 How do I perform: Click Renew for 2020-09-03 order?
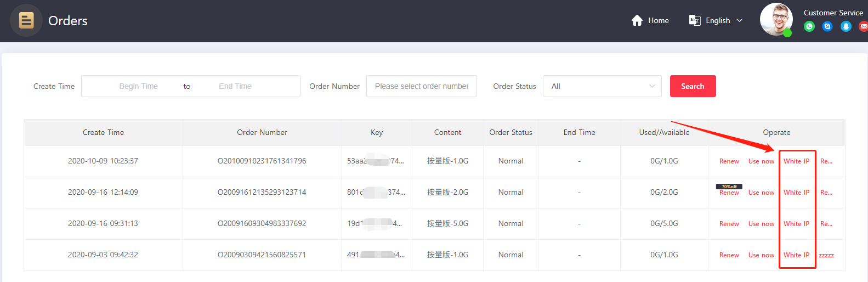pos(729,255)
